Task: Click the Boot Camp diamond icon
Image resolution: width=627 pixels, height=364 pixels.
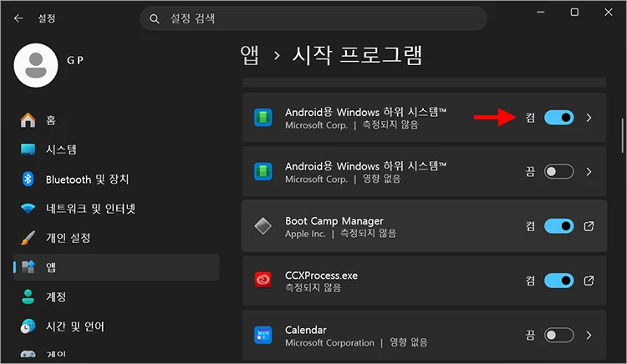Action: (x=263, y=226)
